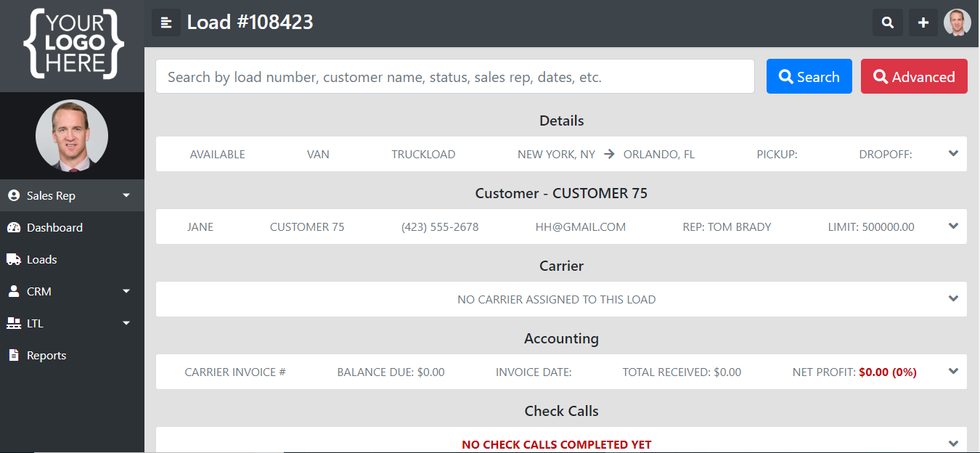This screenshot has width=980, height=453.
Task: Select Reports from the sidebar menu
Action: pos(46,355)
